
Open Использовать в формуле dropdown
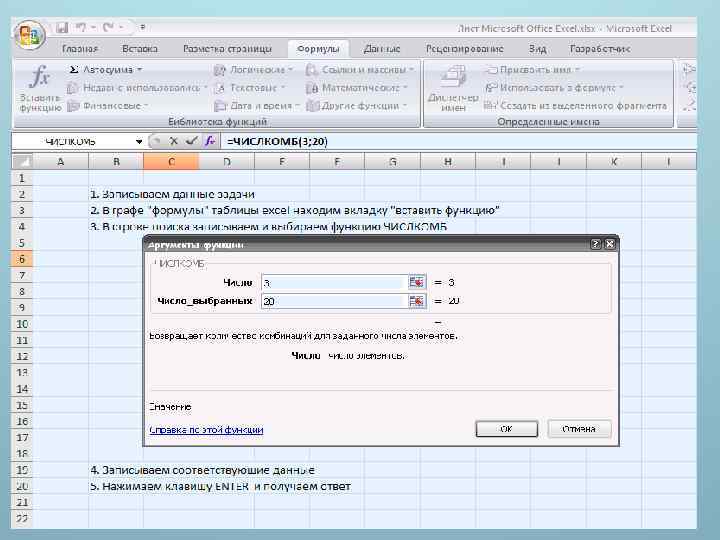click(554, 88)
